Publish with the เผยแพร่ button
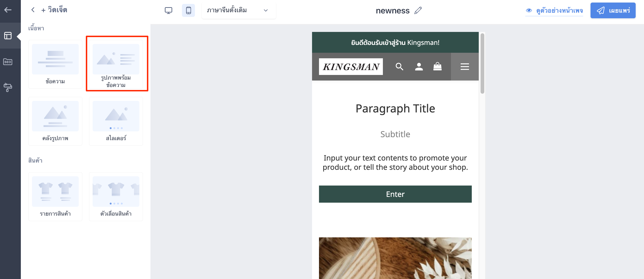Image resolution: width=644 pixels, height=279 pixels. click(613, 10)
